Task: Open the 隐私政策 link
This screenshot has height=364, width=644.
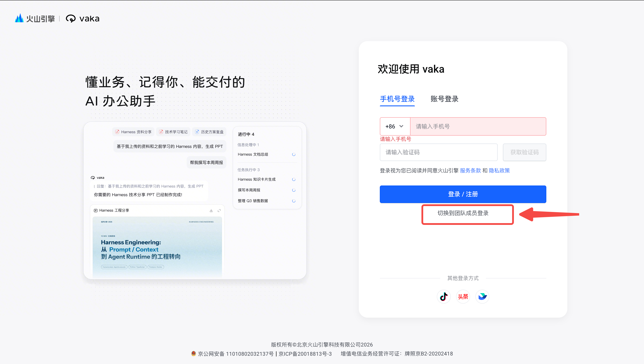Action: (499, 170)
